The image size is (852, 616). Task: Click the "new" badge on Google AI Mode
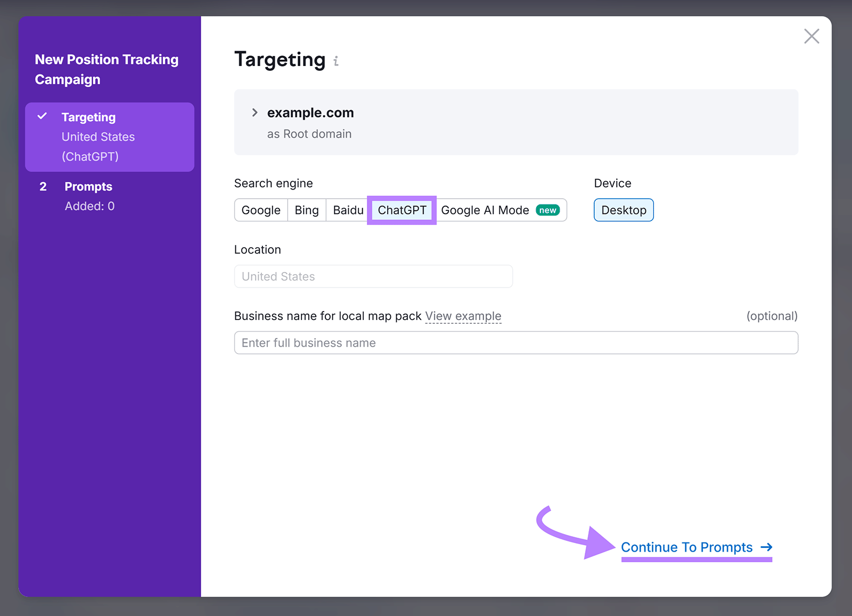coord(547,210)
